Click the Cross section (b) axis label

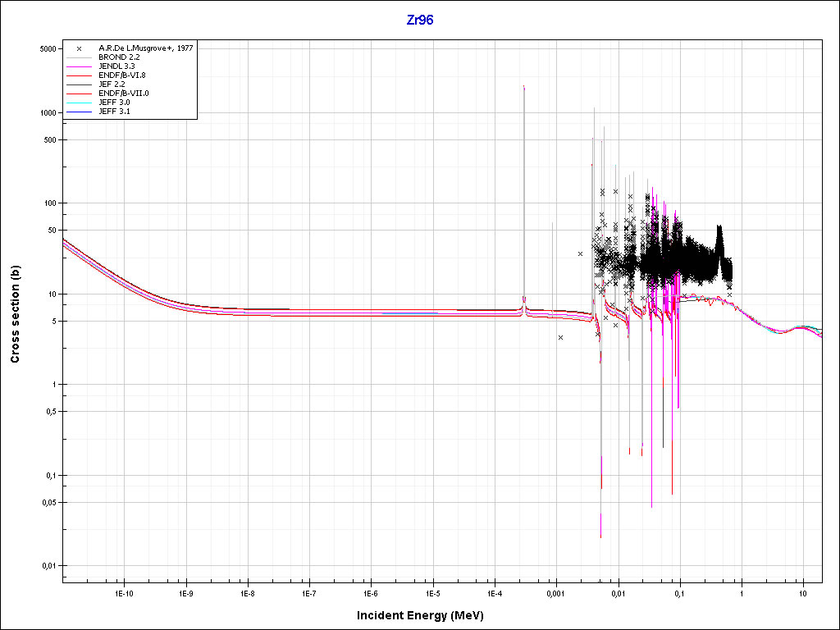click(x=16, y=314)
